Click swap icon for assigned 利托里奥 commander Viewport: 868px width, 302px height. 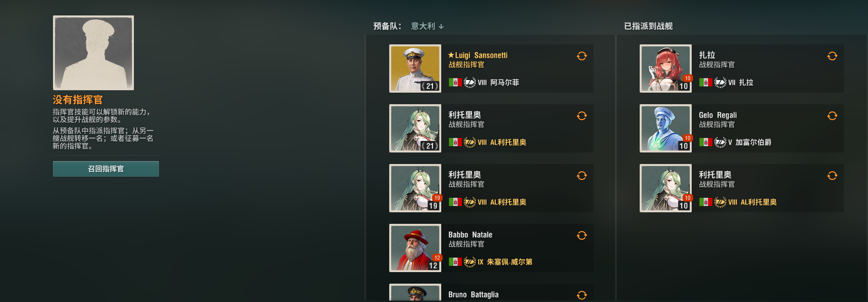[832, 176]
